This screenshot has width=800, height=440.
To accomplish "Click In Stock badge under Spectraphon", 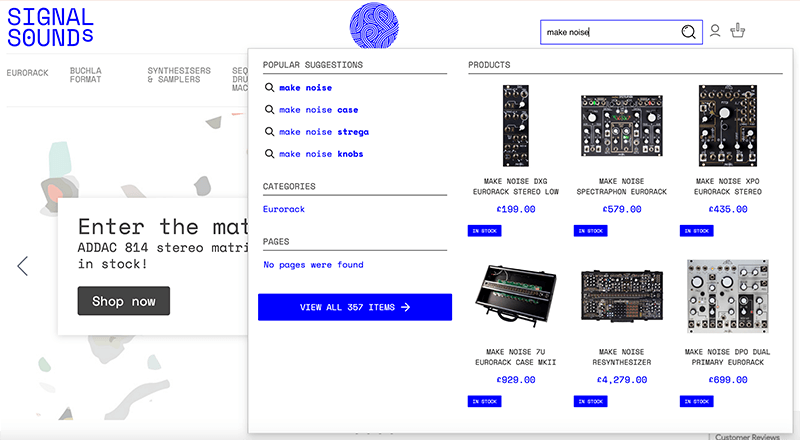I will click(591, 231).
